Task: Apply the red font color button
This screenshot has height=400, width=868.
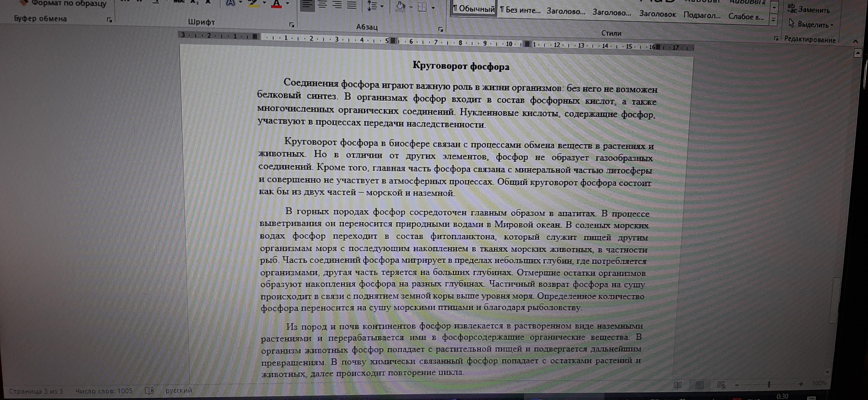Action: click(x=276, y=4)
